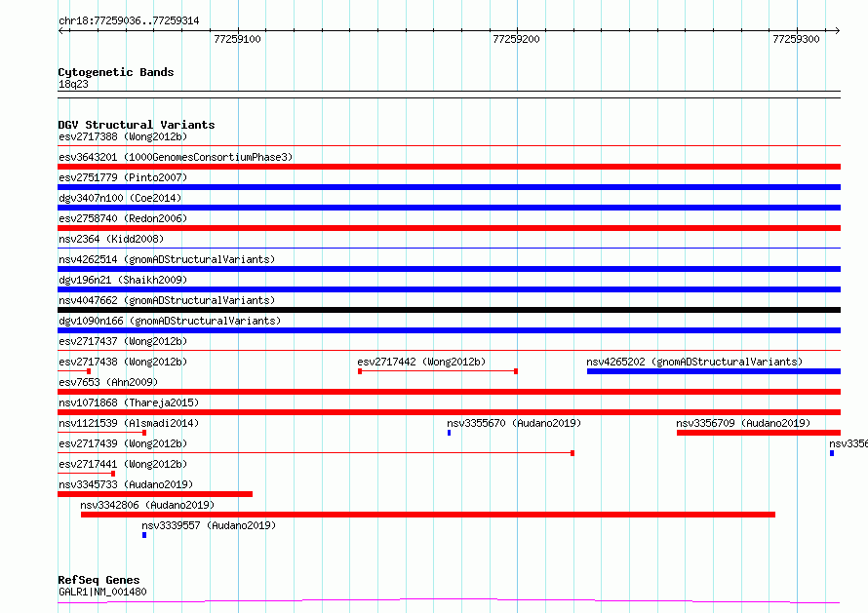The width and height of the screenshot is (868, 613).
Task: Open the esv2751779 (Pinto2007) variant label
Action: pyautogui.click(x=123, y=177)
